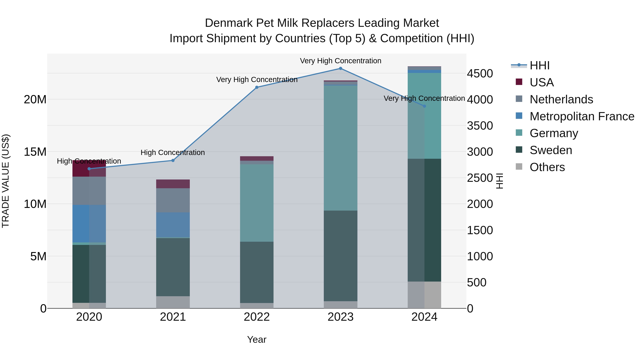
Task: Select the 2024 HHI data point
Action: [x=424, y=106]
